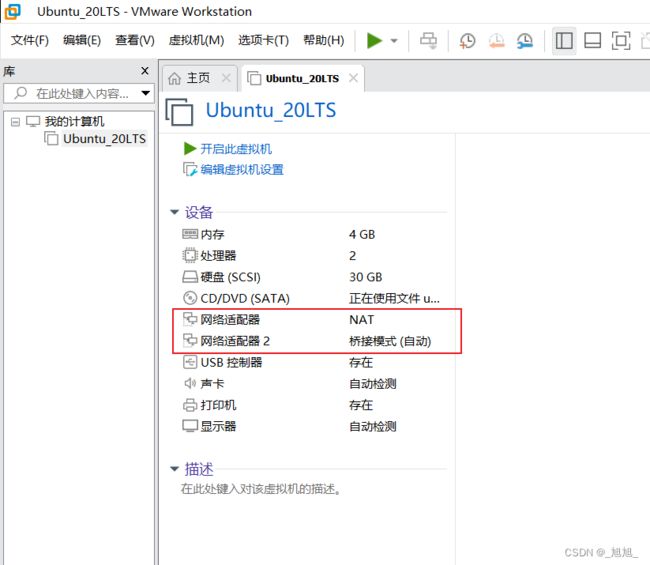Close the 主页 tab

[226, 78]
